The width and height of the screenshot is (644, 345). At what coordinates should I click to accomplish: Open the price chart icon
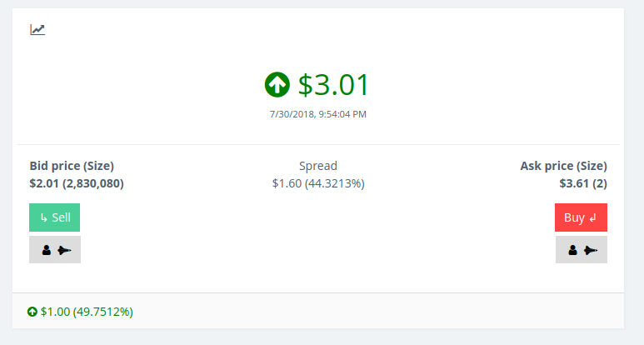37,29
